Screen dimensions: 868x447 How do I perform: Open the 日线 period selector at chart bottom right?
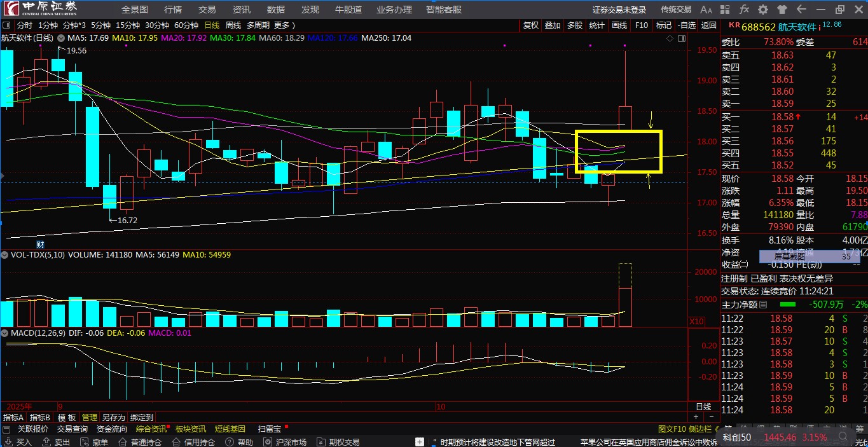tap(703, 407)
